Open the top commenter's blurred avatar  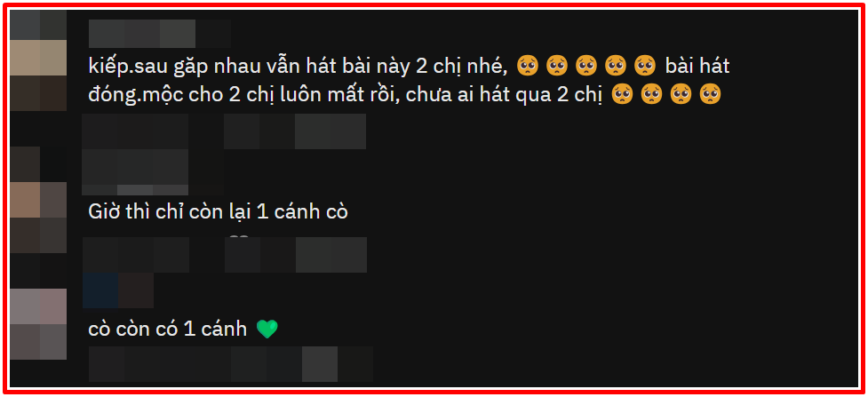(38, 60)
